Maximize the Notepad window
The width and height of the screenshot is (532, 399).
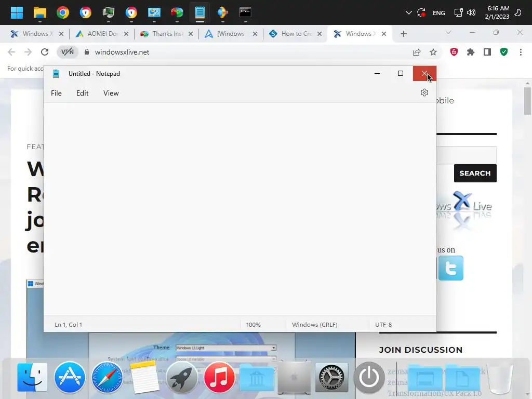click(401, 73)
